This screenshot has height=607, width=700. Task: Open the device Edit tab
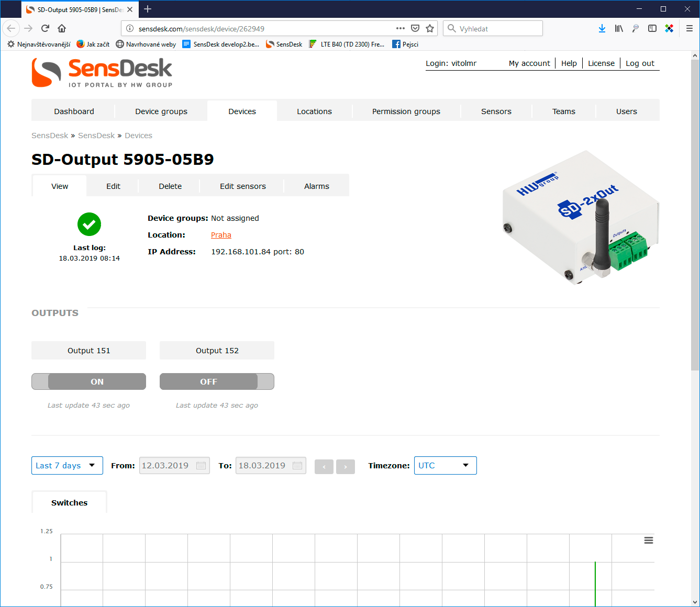click(x=113, y=186)
